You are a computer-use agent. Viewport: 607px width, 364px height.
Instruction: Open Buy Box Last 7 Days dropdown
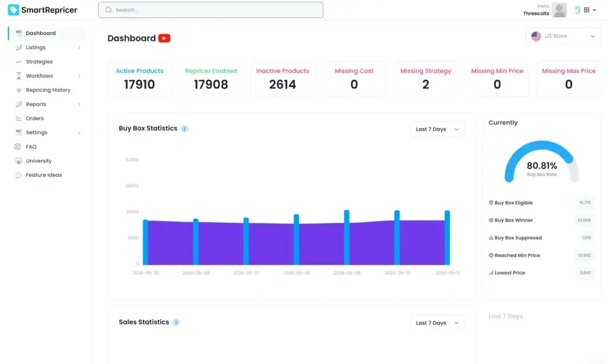coord(437,129)
